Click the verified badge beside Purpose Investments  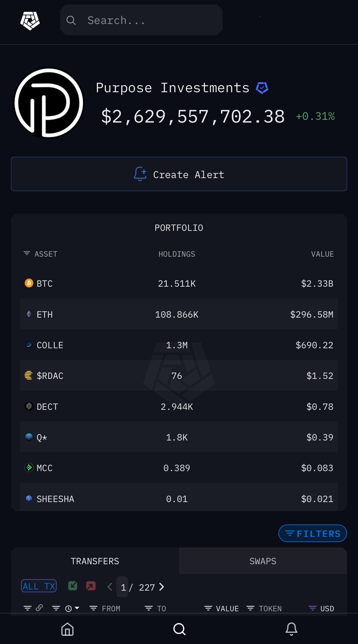pyautogui.click(x=262, y=88)
